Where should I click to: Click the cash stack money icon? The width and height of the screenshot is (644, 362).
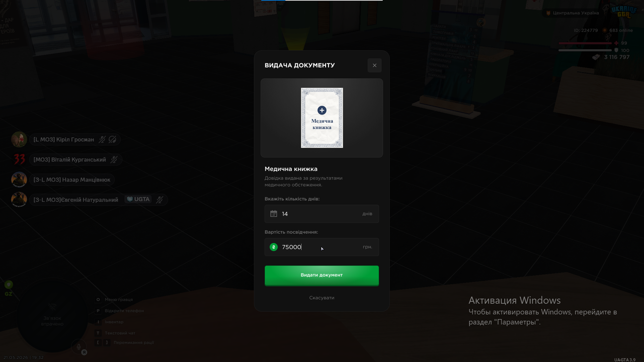(596, 57)
